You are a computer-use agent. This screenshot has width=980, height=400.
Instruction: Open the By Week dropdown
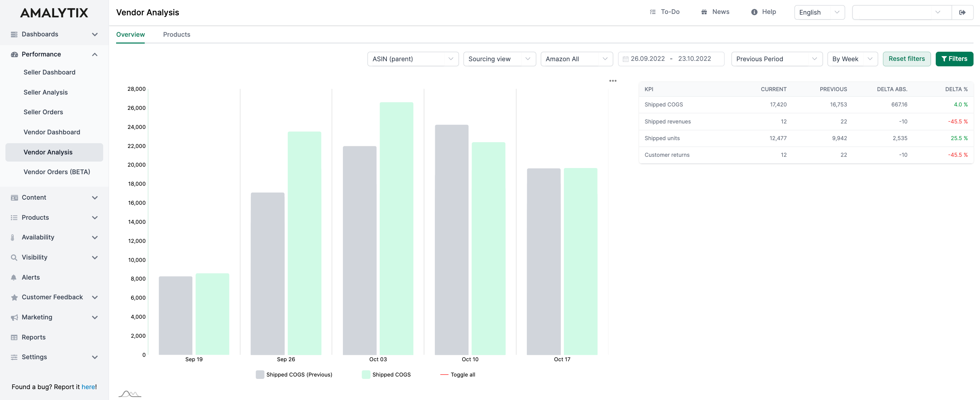pos(852,59)
